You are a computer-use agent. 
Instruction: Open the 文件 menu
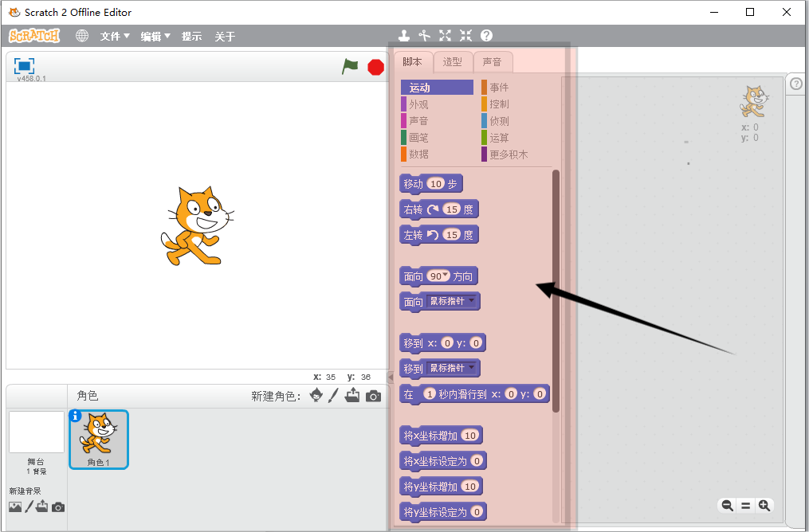[115, 36]
